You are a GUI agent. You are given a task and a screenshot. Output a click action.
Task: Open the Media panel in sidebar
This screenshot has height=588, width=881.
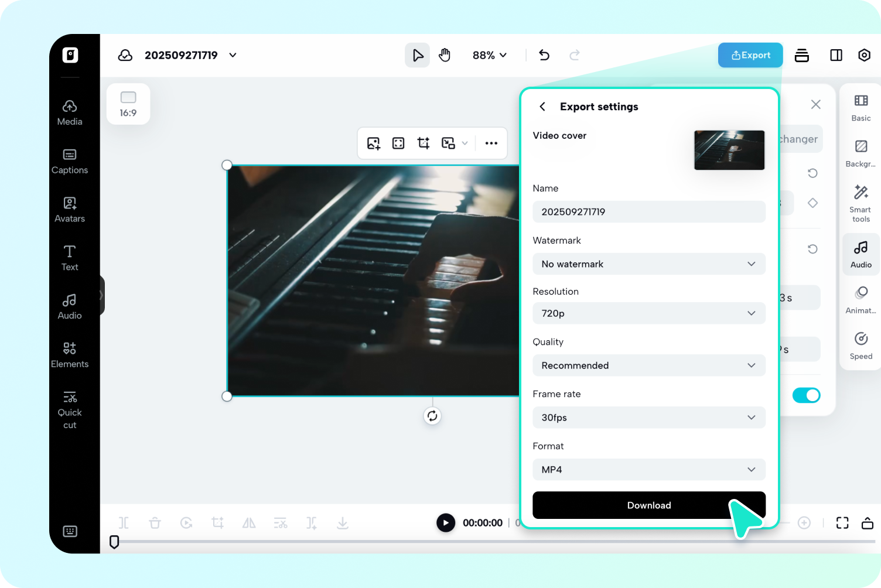pyautogui.click(x=70, y=112)
